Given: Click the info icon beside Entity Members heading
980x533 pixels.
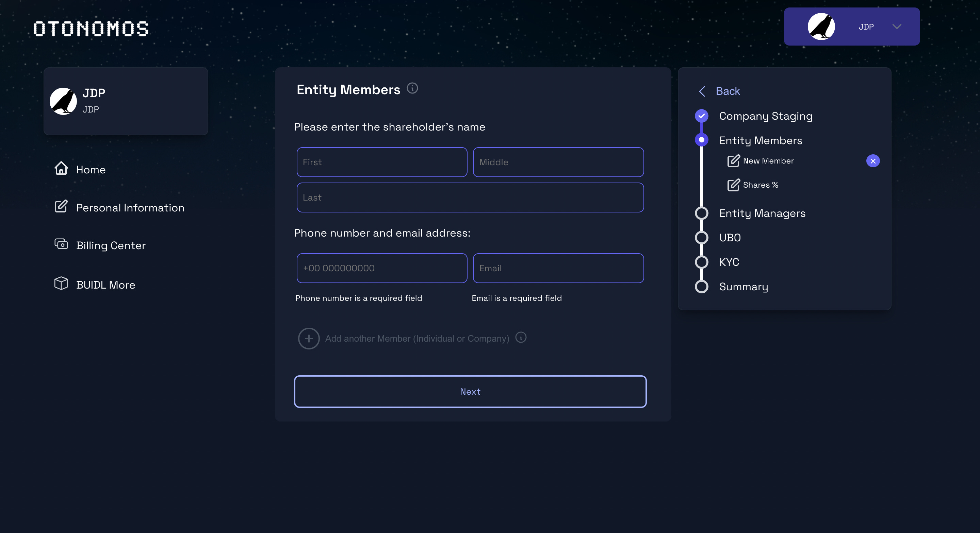Looking at the screenshot, I should (x=412, y=88).
